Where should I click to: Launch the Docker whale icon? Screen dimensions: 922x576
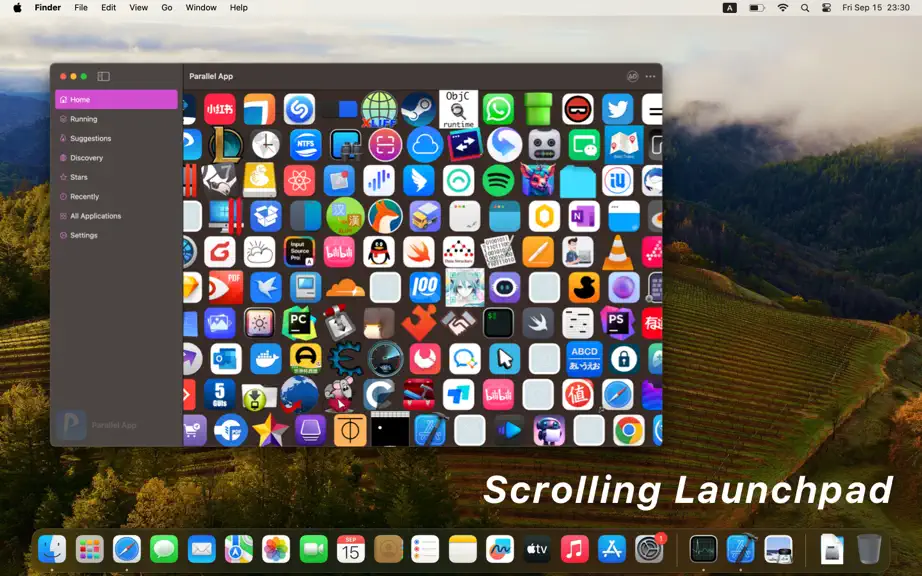(x=266, y=359)
